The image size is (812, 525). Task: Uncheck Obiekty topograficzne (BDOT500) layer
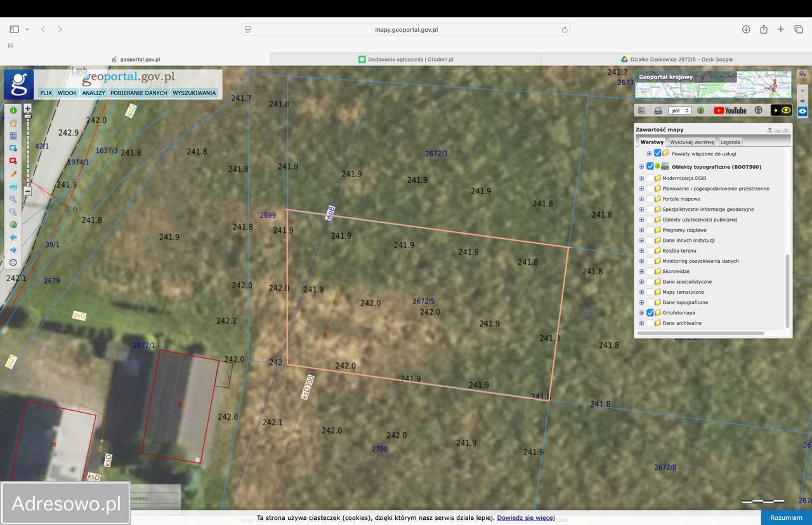[x=650, y=167]
